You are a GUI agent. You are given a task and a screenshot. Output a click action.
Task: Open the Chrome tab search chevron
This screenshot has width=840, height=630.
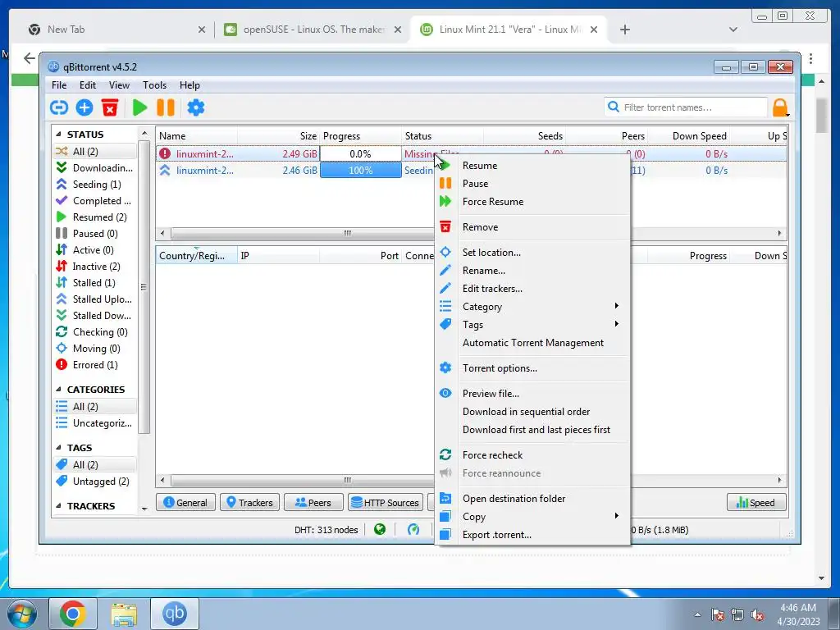(733, 30)
